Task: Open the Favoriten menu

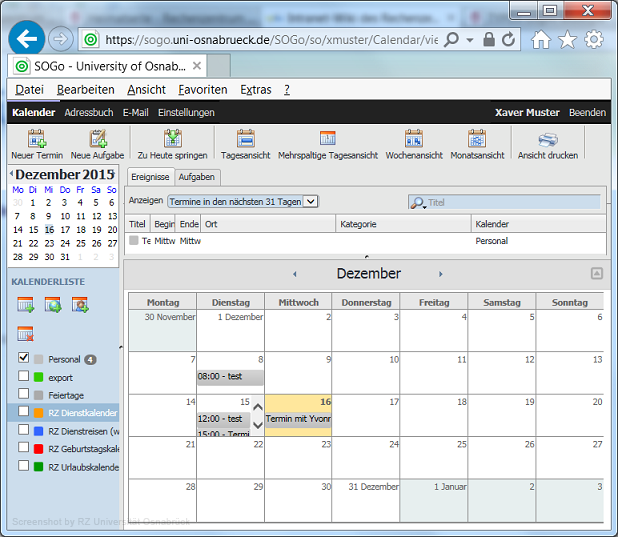Action: pyautogui.click(x=203, y=90)
